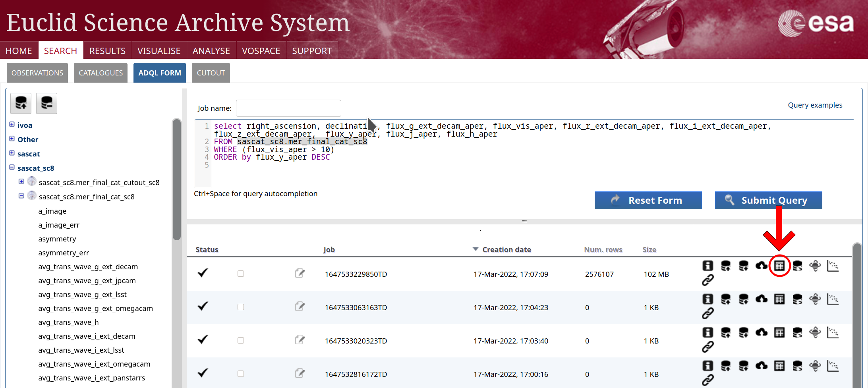The image size is (868, 388).
Task: Sort by Creation date column arrow
Action: (476, 249)
